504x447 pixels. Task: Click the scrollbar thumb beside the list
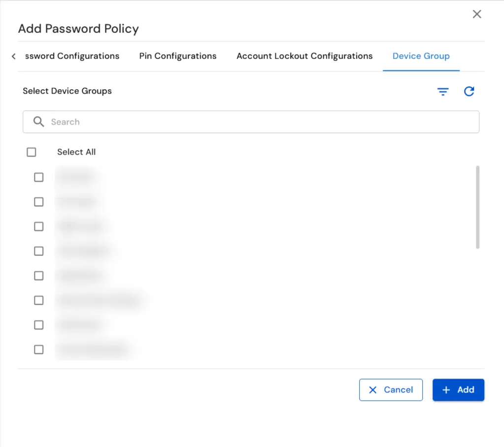click(x=477, y=207)
